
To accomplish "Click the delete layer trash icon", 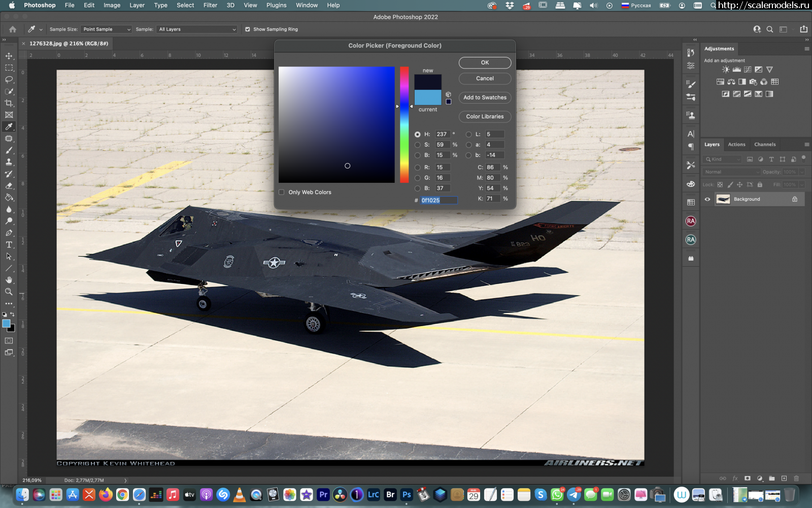I will (x=796, y=479).
